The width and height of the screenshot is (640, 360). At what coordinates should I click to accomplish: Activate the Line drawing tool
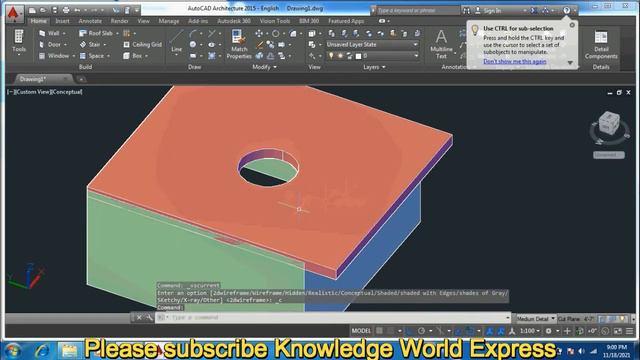[x=176, y=41]
